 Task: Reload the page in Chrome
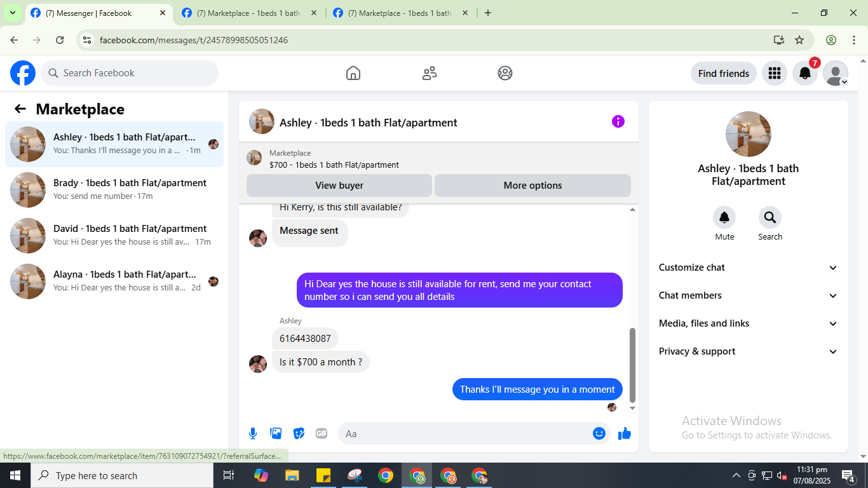point(60,40)
